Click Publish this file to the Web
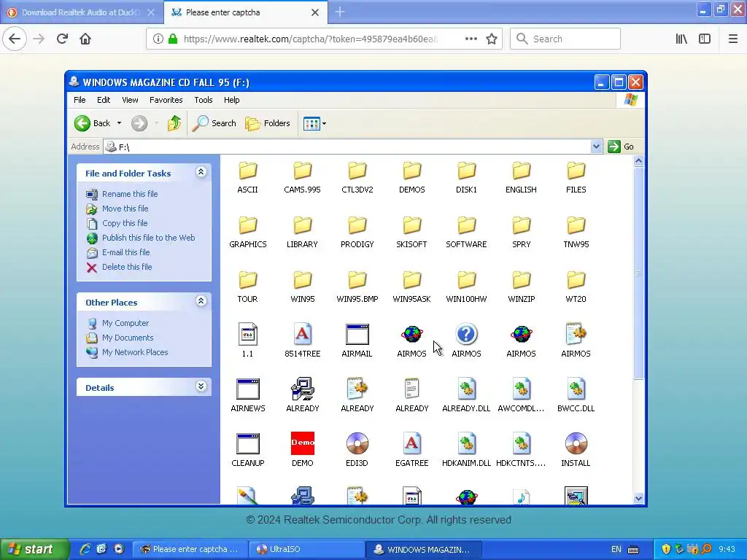747x560 pixels. 148,238
